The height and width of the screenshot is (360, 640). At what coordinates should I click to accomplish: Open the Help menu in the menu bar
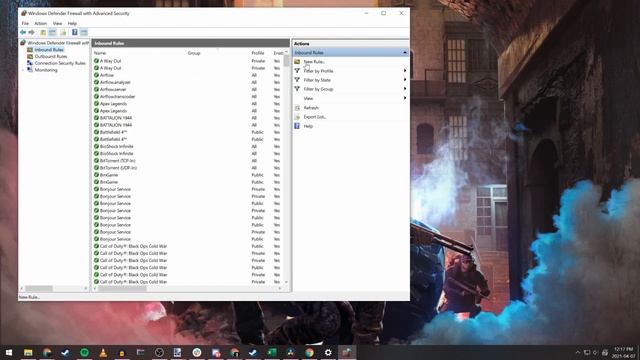coord(72,24)
